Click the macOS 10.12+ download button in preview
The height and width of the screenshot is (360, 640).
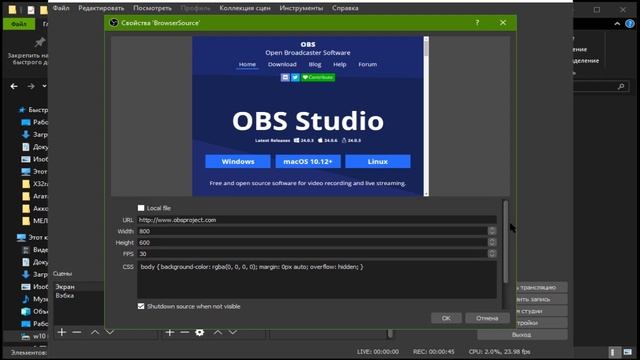(308, 162)
